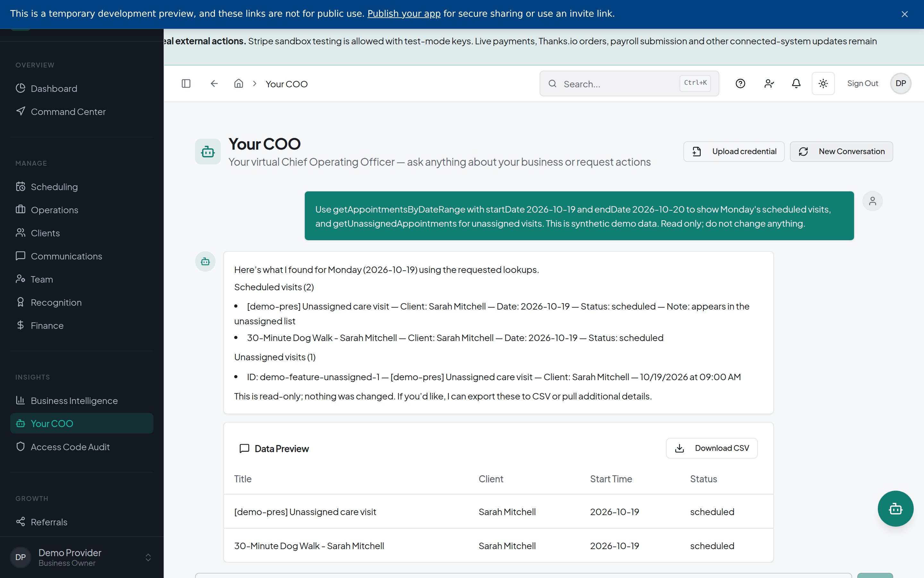924x578 pixels.
Task: Click the bot avatar beside the reply
Action: point(205,262)
